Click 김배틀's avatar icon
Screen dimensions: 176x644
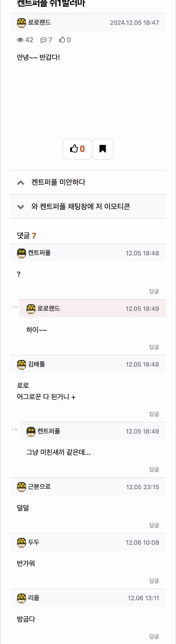22,364
